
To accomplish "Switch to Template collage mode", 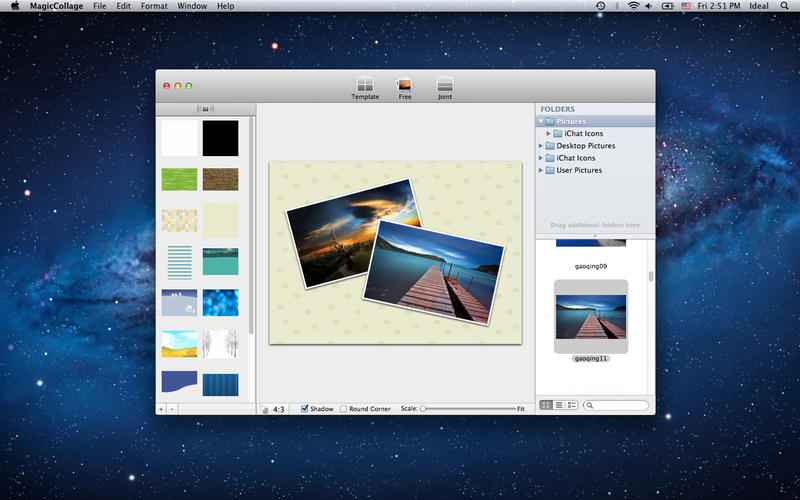I will (x=365, y=87).
